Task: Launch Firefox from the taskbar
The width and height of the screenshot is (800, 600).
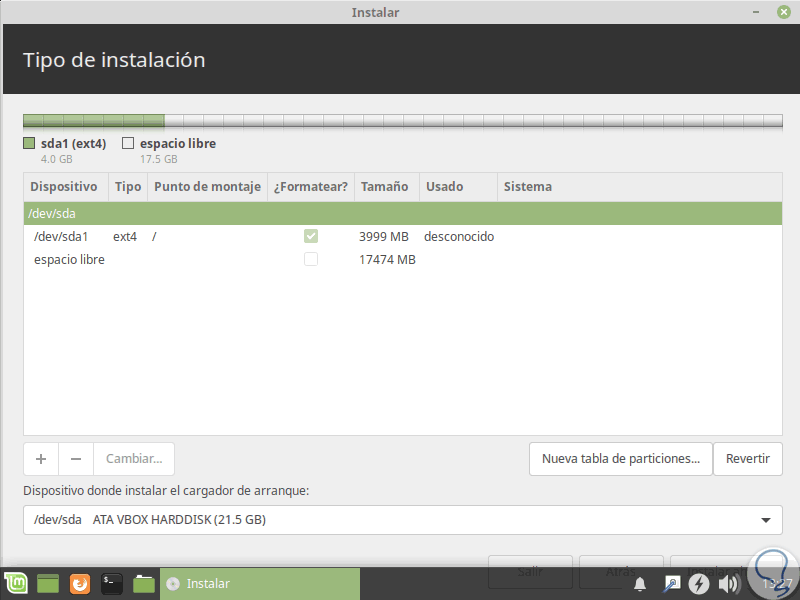Action: pos(80,583)
